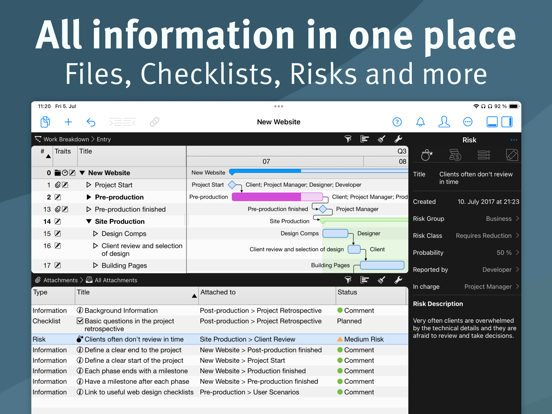The width and height of the screenshot is (552, 414).
Task: Select the Design Comps Gantt bar
Action: (x=335, y=233)
